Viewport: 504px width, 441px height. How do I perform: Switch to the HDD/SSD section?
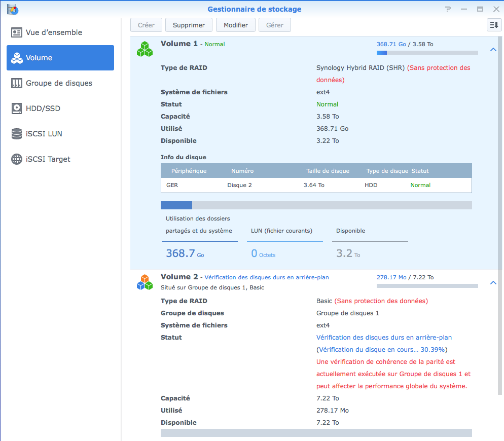coord(43,108)
